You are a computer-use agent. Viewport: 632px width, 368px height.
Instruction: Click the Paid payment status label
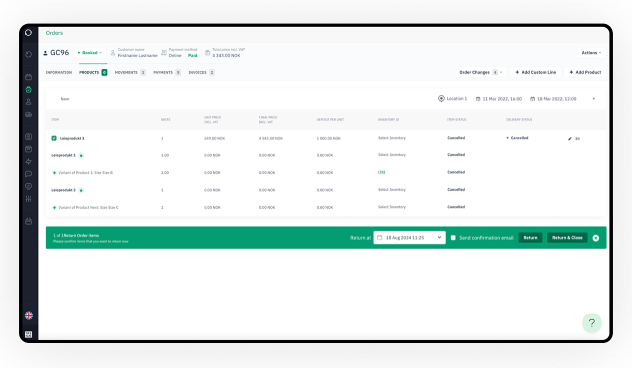[193, 56]
